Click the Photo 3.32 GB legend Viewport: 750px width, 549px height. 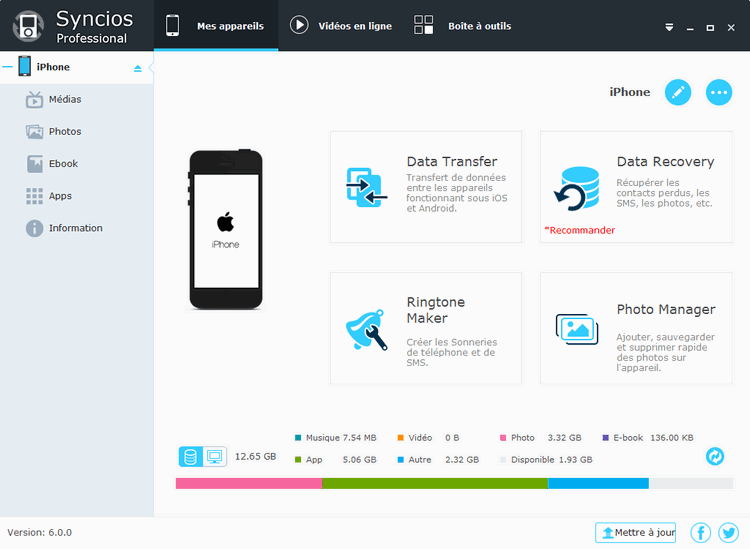pos(540,438)
